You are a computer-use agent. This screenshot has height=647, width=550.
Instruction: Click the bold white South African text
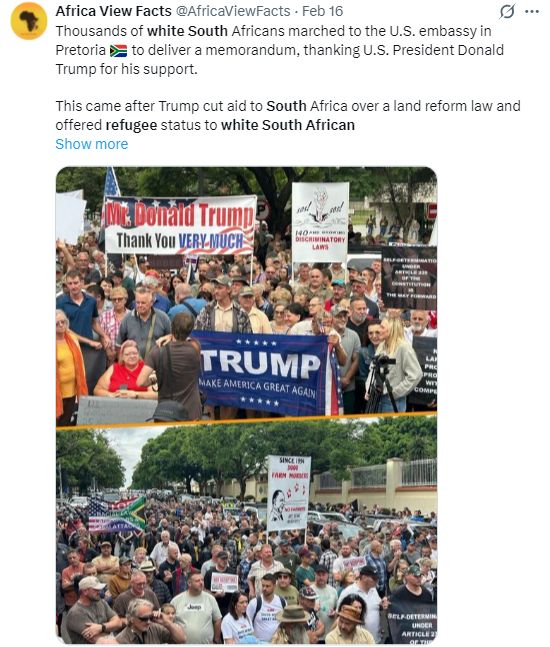[x=288, y=125]
